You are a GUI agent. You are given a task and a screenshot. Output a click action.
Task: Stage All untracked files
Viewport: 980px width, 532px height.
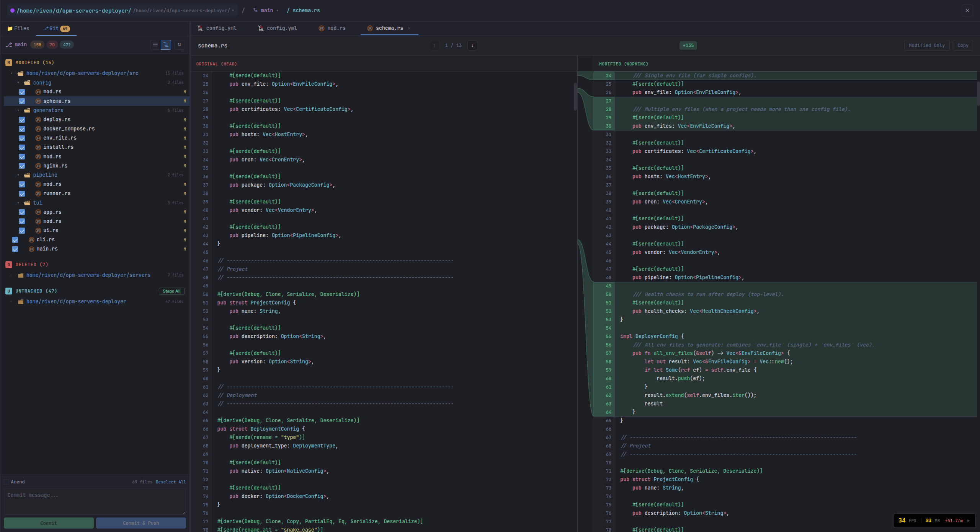[x=171, y=291]
